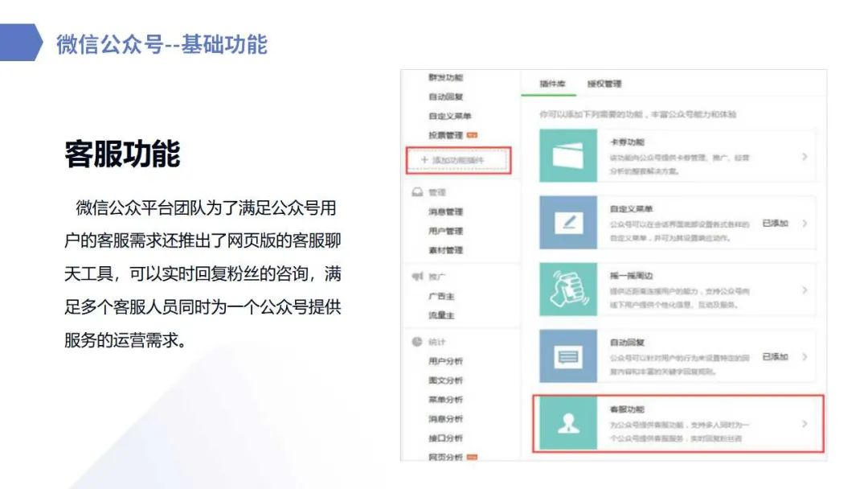
Task: Click 已添加 status on the 自定义菜单 card
Action: [775, 223]
